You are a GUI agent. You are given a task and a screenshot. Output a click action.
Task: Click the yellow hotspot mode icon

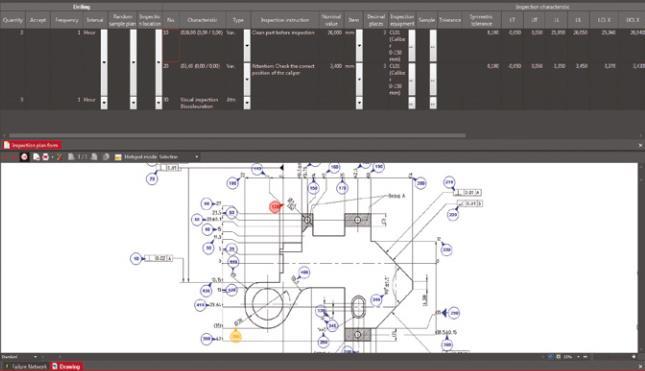(x=118, y=157)
